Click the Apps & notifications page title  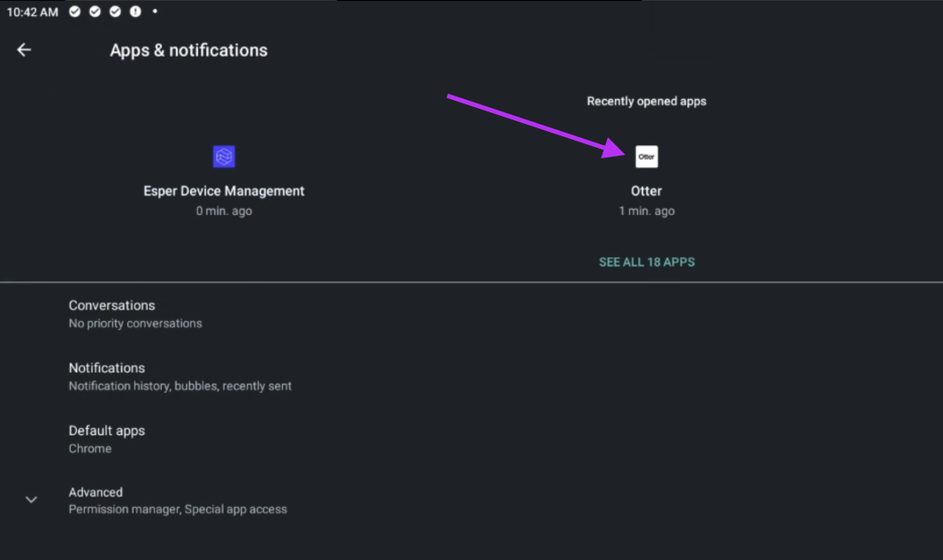click(x=188, y=50)
